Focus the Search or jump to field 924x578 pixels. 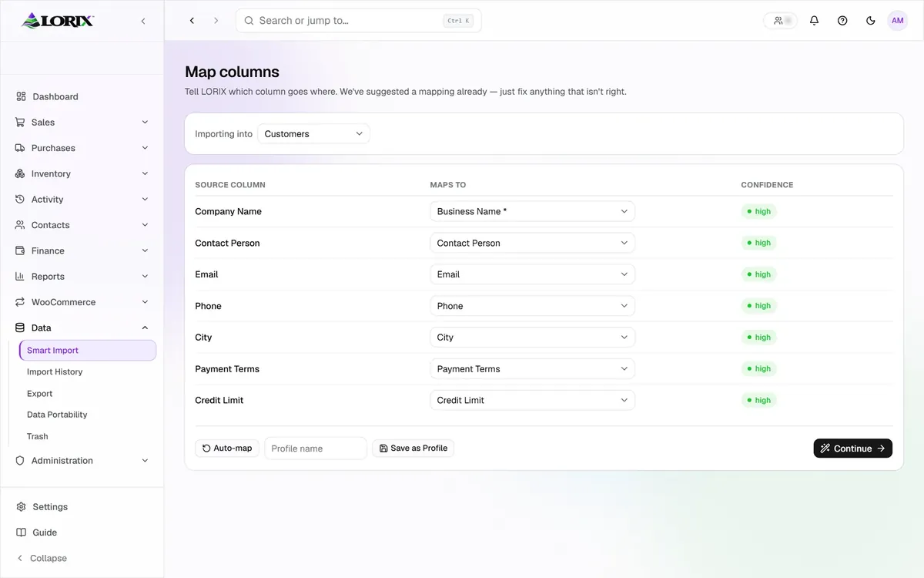tap(358, 21)
